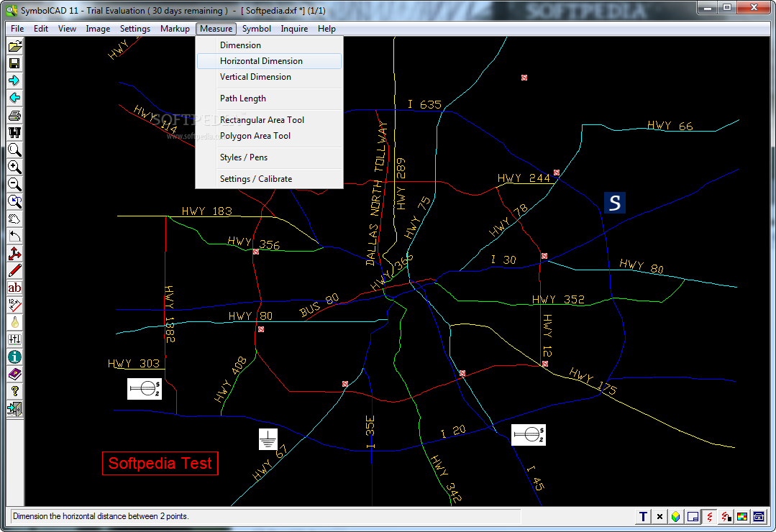Click the colored cube icon in status bar
Screen dimensions: 776x532
676,517
